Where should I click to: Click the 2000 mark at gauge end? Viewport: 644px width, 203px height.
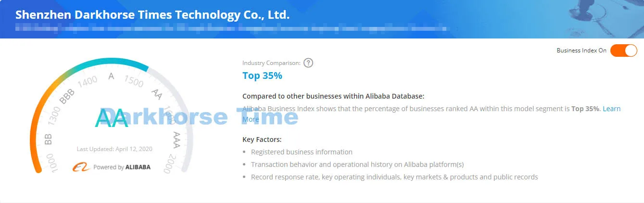(171, 163)
